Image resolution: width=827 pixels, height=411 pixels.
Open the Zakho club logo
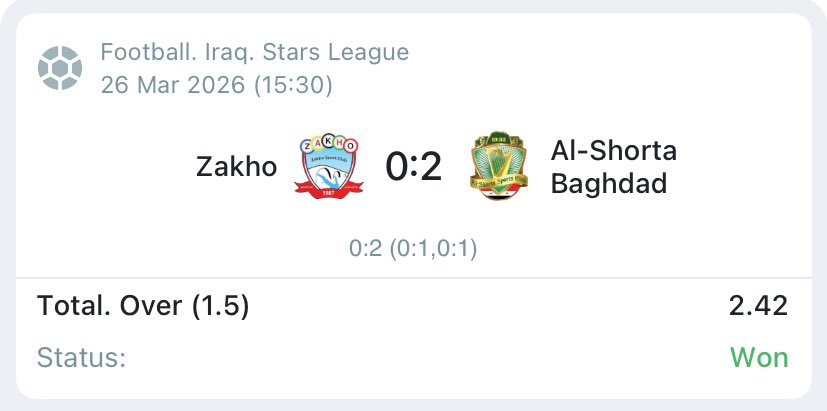pos(329,166)
